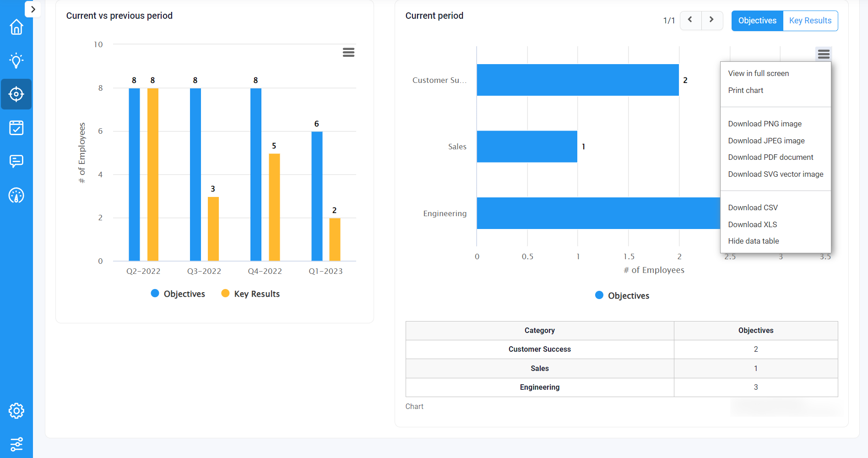Open Settings via the gear icon
868x458 pixels.
(16, 411)
